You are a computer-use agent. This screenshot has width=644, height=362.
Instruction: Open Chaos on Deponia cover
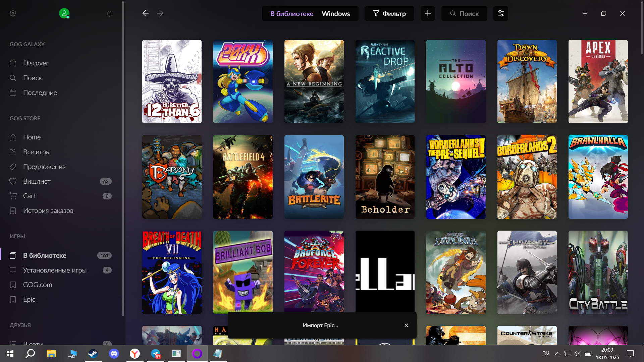click(x=456, y=272)
